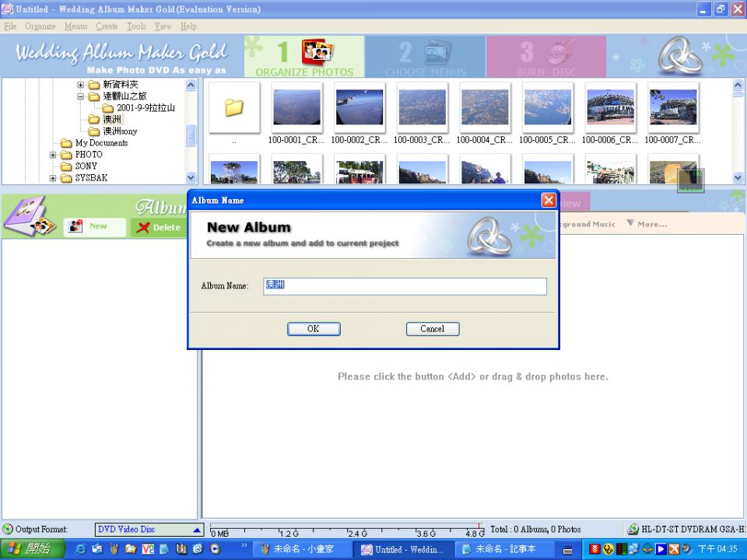
Task: Click the parent folder (..) icon
Action: click(x=234, y=107)
